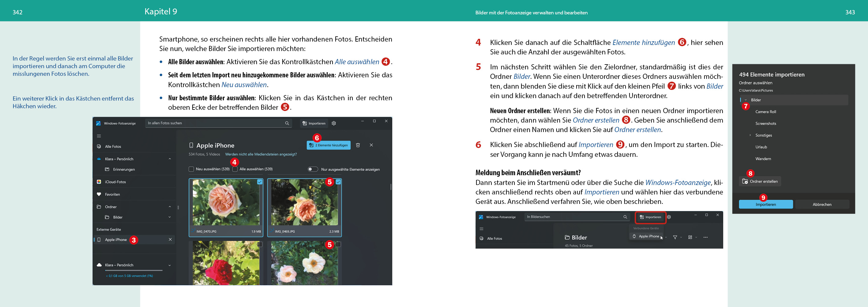Open Favoriten with the heart icon

click(x=112, y=194)
